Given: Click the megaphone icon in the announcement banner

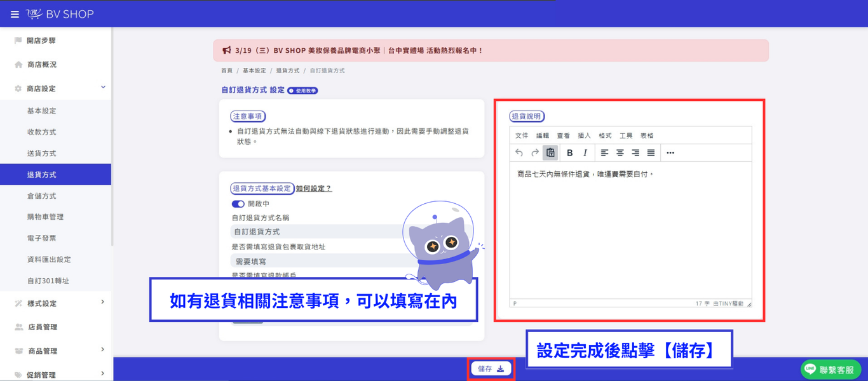Looking at the screenshot, I should [227, 50].
